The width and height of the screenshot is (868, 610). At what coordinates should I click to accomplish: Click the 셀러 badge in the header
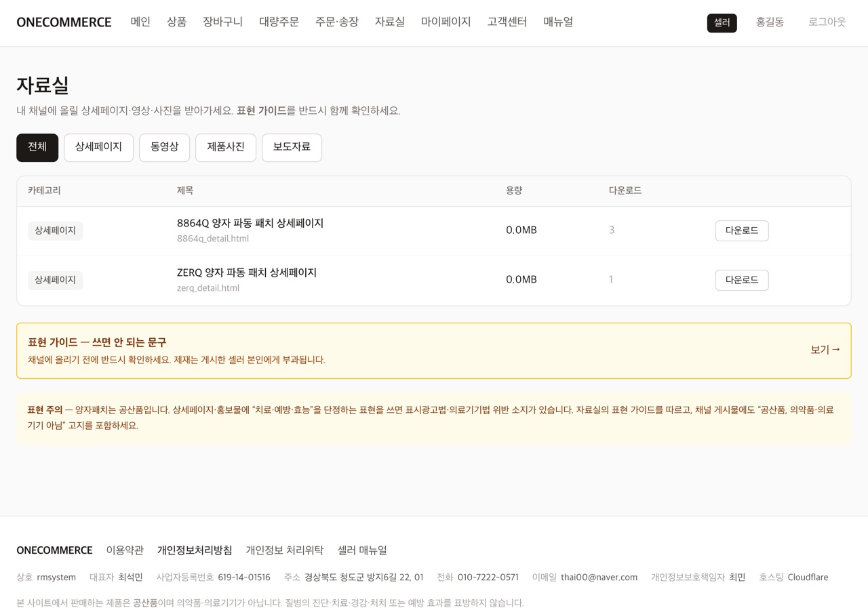[722, 23]
